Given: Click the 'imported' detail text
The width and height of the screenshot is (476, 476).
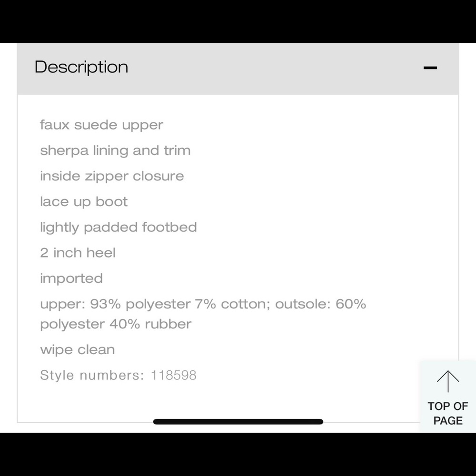Looking at the screenshot, I should (71, 278).
